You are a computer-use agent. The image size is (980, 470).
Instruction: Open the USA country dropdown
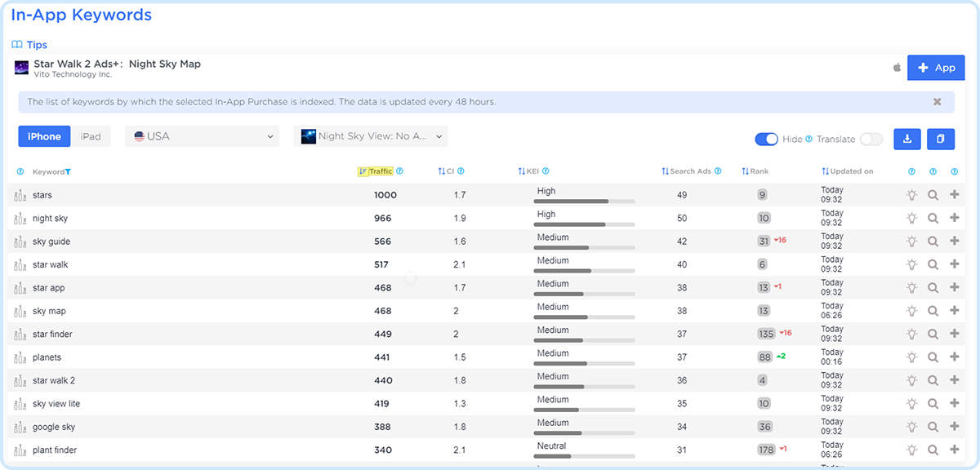pos(203,136)
